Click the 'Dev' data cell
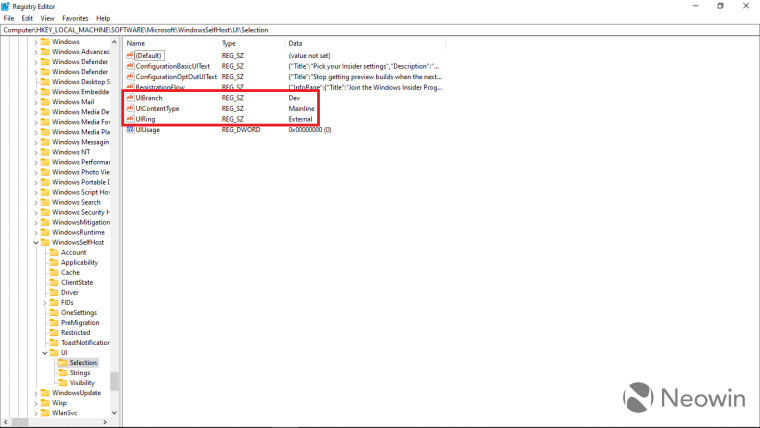This screenshot has height=428, width=760. (x=294, y=98)
